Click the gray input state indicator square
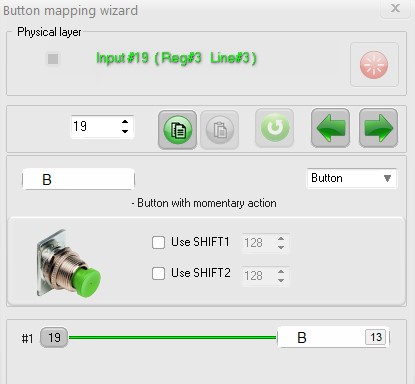The height and width of the screenshot is (384, 415). tap(53, 59)
